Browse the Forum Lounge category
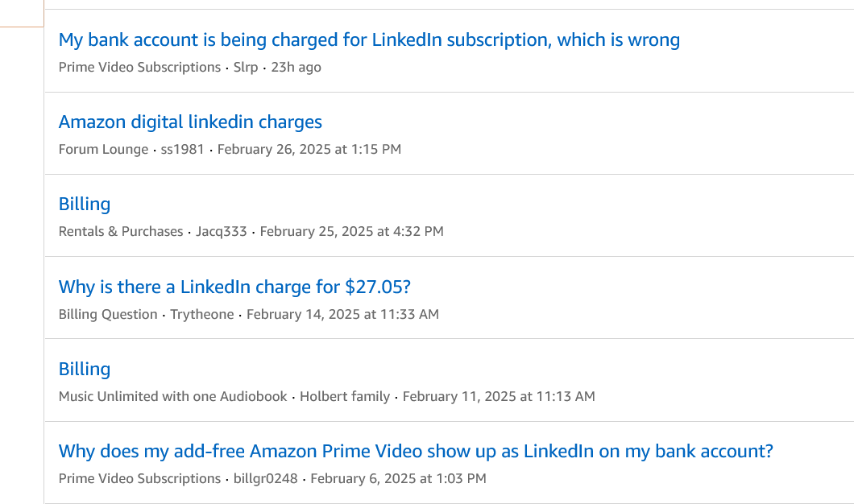 [103, 149]
